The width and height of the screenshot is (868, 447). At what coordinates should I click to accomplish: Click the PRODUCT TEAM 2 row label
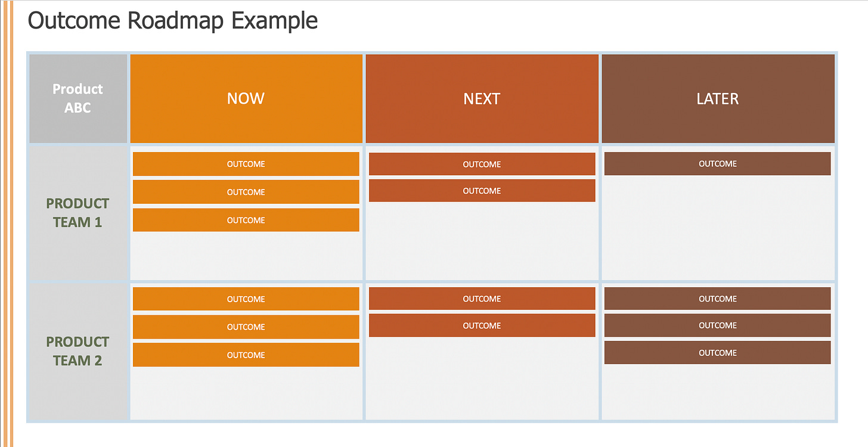[78, 351]
